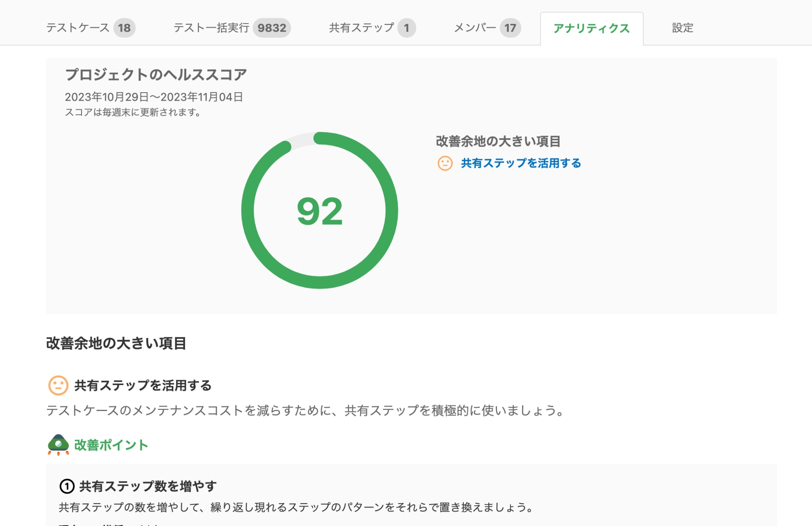Click the 18 badge on テストケース

(x=124, y=28)
